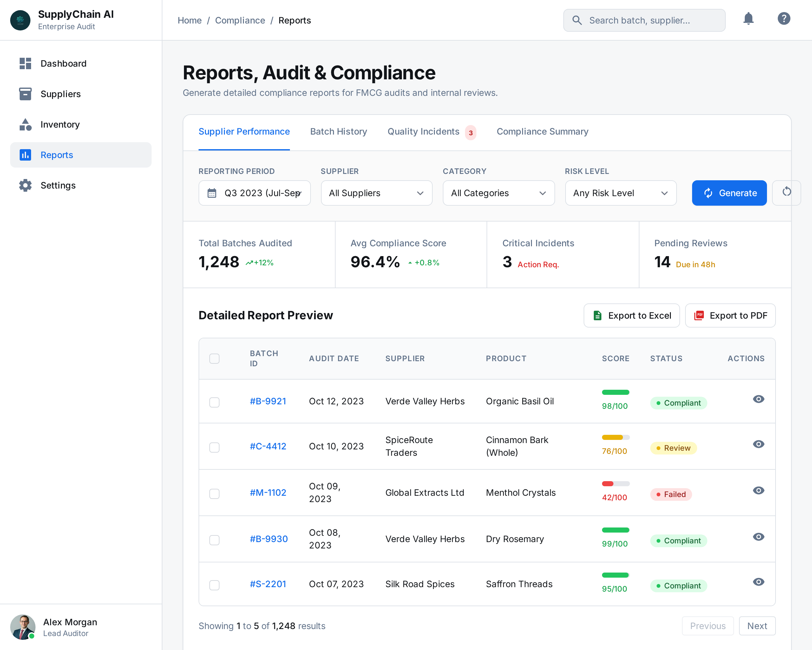Click the Generate button
The image size is (812, 650).
pyautogui.click(x=729, y=193)
